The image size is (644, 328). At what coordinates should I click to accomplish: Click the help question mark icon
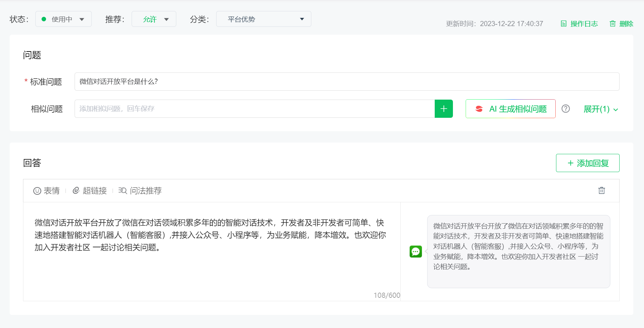click(566, 109)
